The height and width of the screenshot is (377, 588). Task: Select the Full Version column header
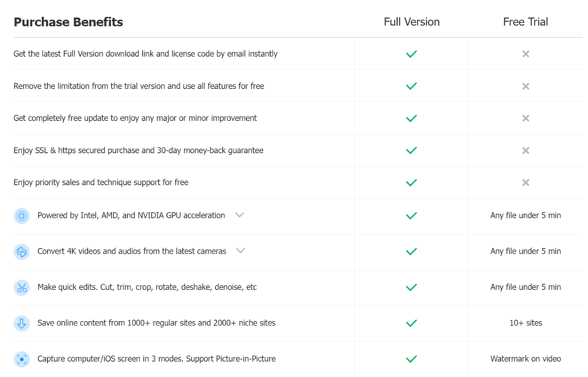pos(412,22)
